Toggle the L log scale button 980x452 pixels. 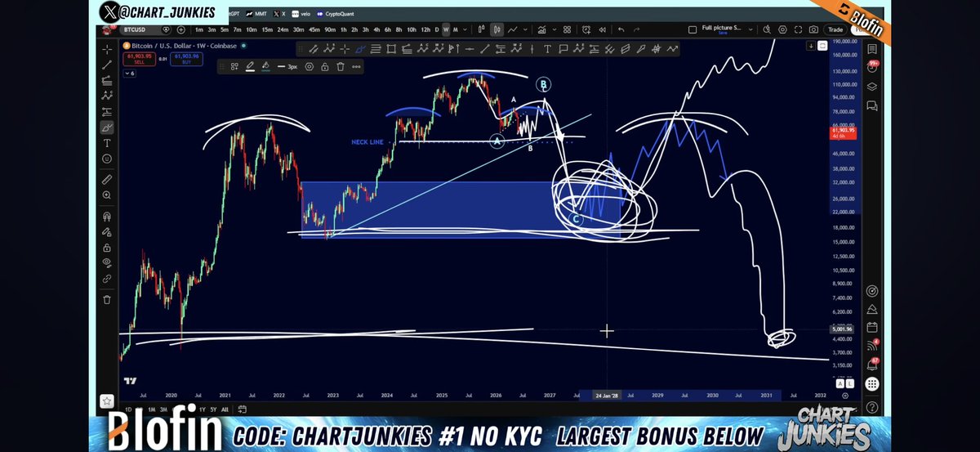coord(850,383)
